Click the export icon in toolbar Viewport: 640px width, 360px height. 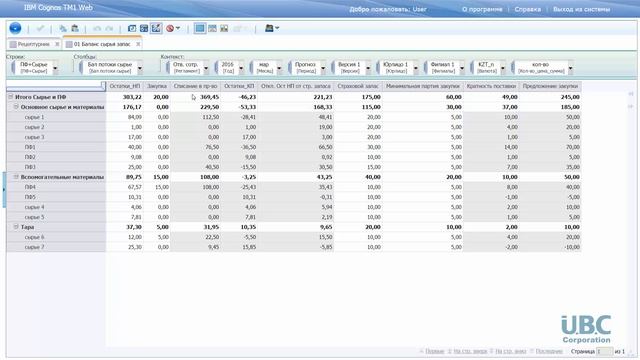pyautogui.click(x=269, y=28)
